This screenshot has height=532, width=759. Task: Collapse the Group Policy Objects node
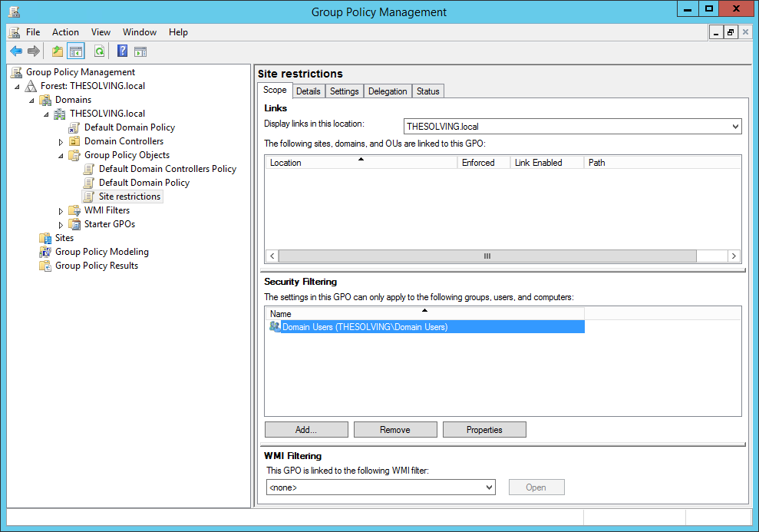61,156
